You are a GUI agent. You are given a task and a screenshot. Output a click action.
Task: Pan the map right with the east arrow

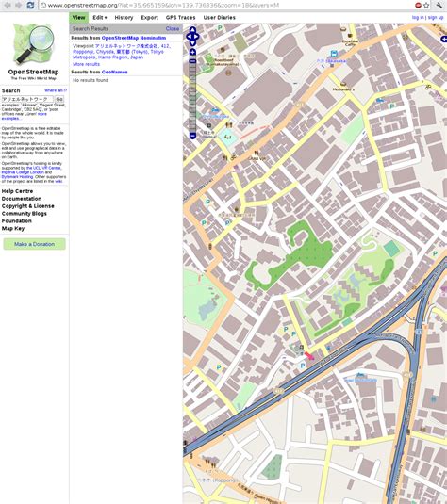tap(196, 37)
